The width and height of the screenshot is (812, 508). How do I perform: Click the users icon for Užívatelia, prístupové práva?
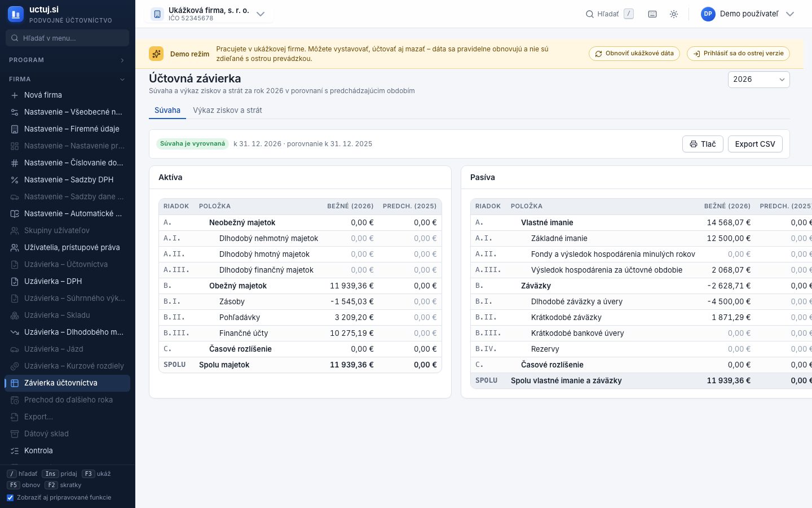coord(15,247)
